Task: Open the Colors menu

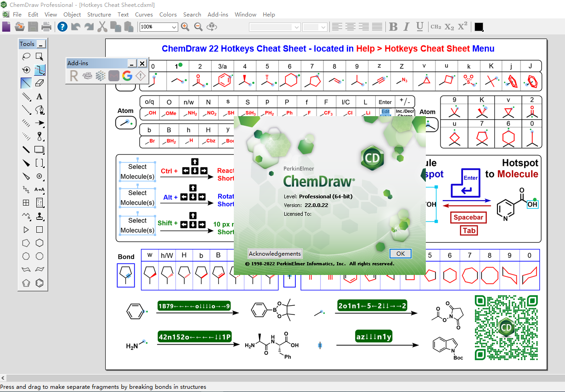Action: point(168,15)
